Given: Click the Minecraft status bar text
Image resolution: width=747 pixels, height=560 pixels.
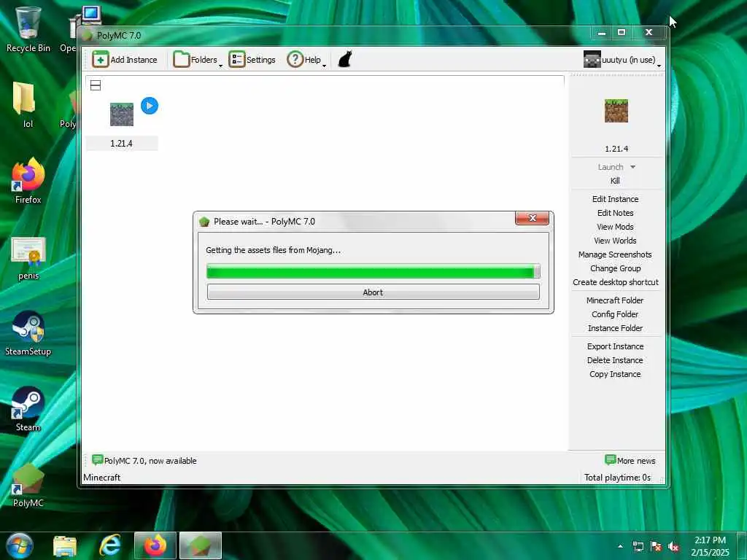Looking at the screenshot, I should tap(102, 477).
